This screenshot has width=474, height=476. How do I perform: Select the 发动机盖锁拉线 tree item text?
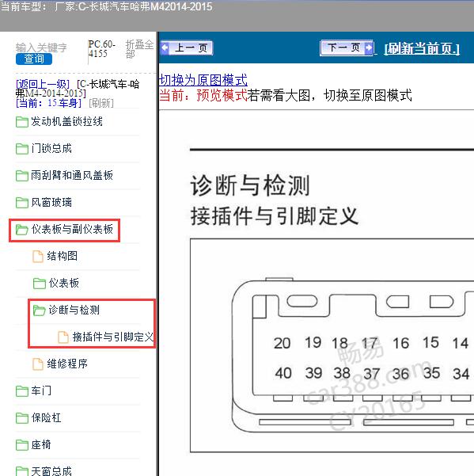pyautogui.click(x=66, y=122)
